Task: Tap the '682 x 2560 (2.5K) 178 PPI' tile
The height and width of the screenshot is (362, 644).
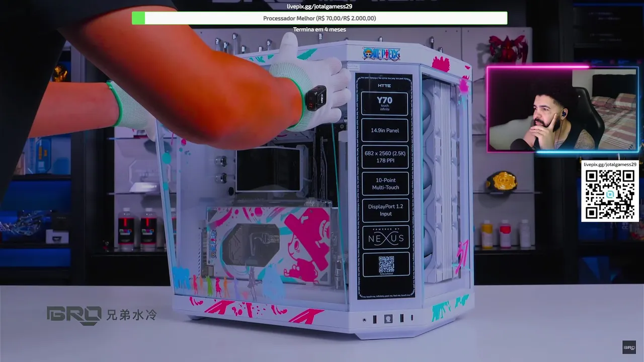Action: (x=385, y=157)
